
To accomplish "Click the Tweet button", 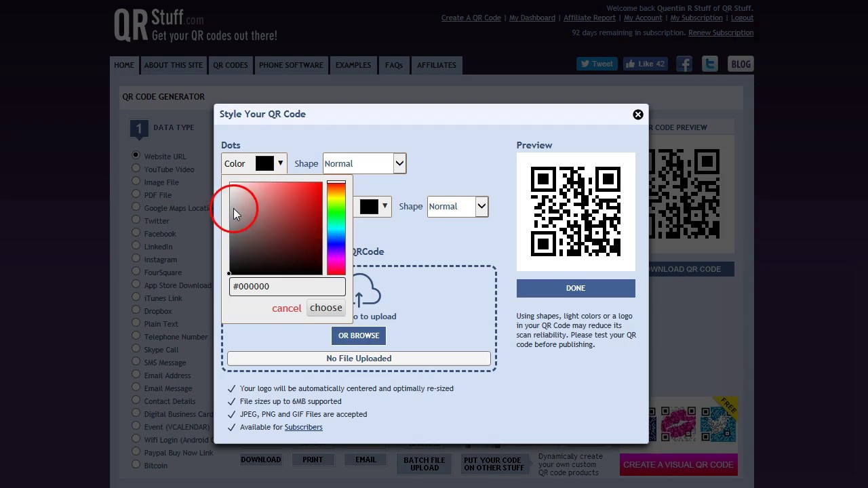I will tap(597, 64).
